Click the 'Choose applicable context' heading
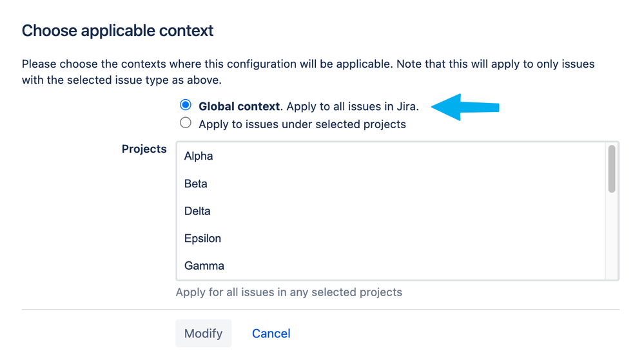 pyautogui.click(x=117, y=31)
